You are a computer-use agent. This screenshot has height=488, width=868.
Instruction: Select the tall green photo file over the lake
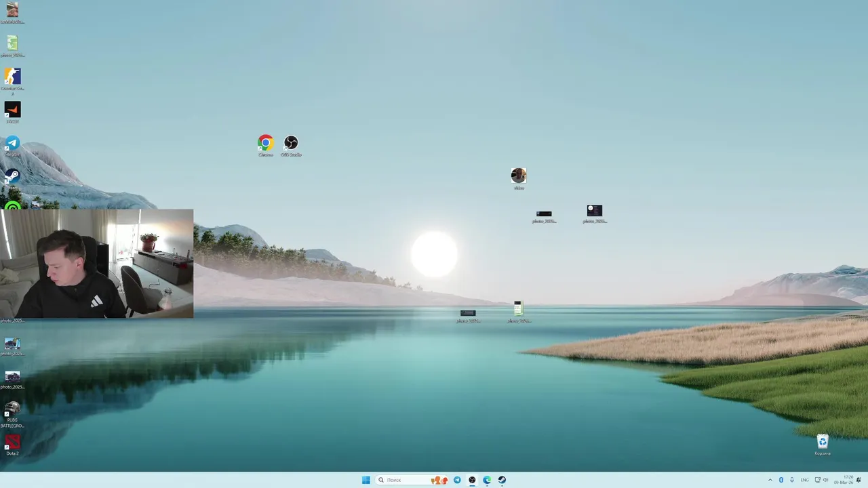518,312
